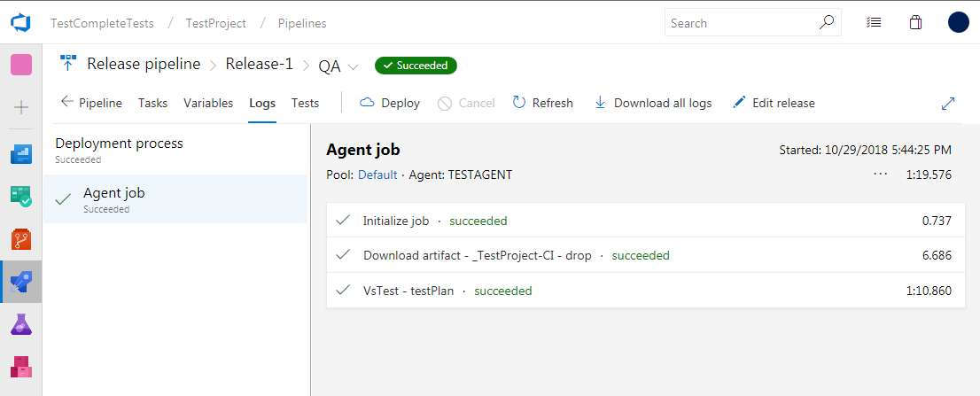Click Pipelines in the breadcrumb
The image size is (980, 396).
click(x=302, y=23)
